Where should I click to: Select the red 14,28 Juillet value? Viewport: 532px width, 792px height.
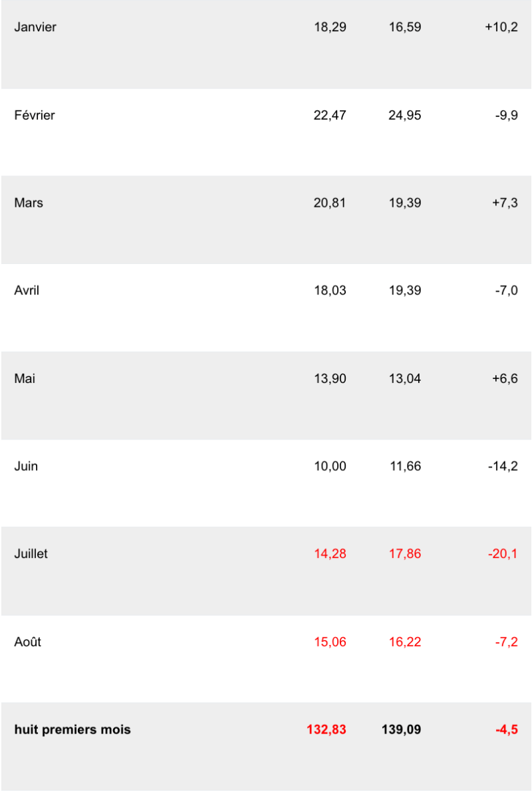pos(330,553)
